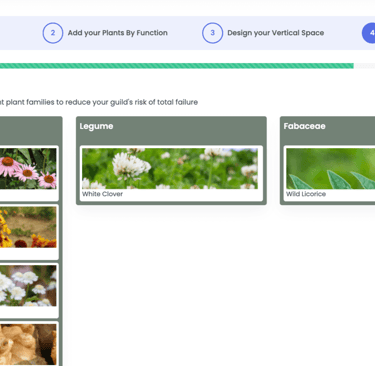The image size is (375, 366).
Task: Click the White Clover label
Action: point(102,194)
